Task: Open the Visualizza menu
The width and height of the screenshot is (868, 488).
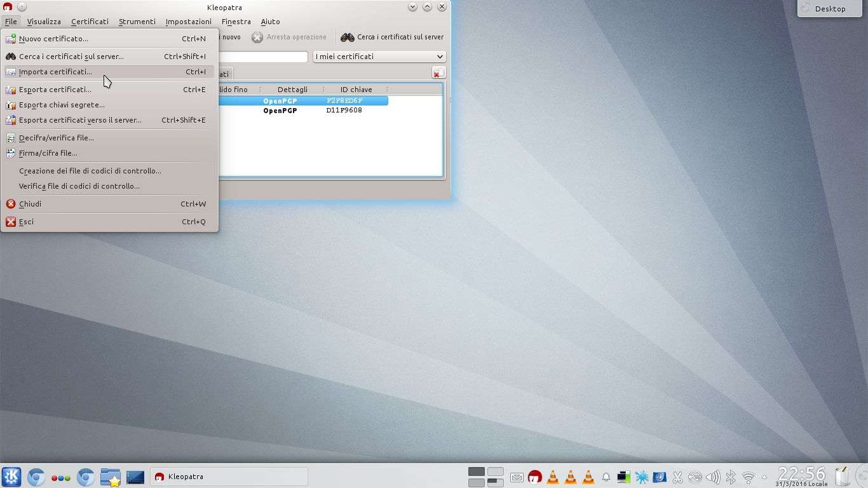Action: click(x=44, y=22)
